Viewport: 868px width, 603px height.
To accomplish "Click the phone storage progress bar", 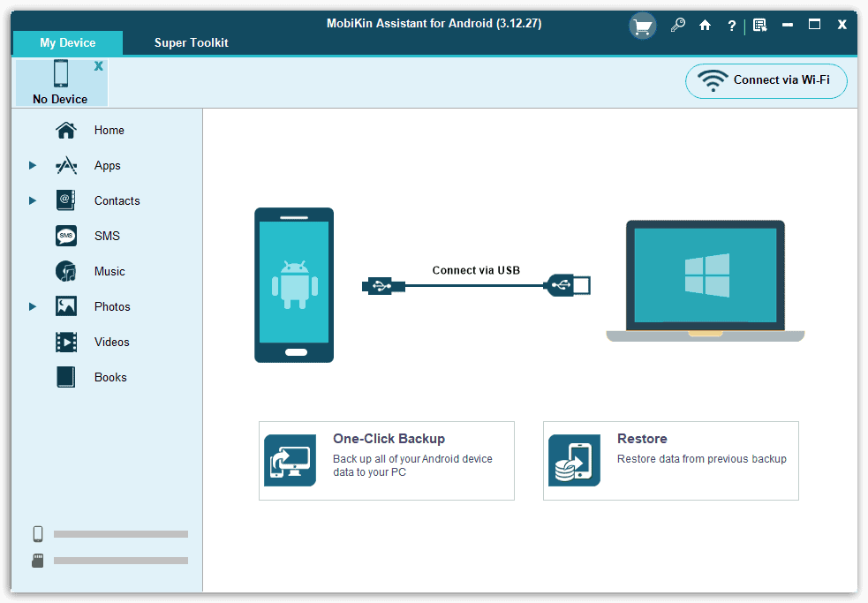I will (x=121, y=534).
